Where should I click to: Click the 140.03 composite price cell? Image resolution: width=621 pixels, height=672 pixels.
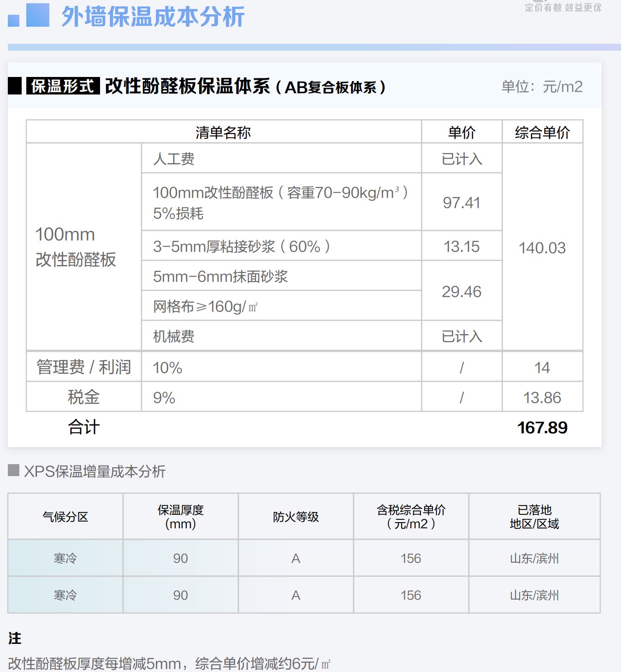point(542,248)
